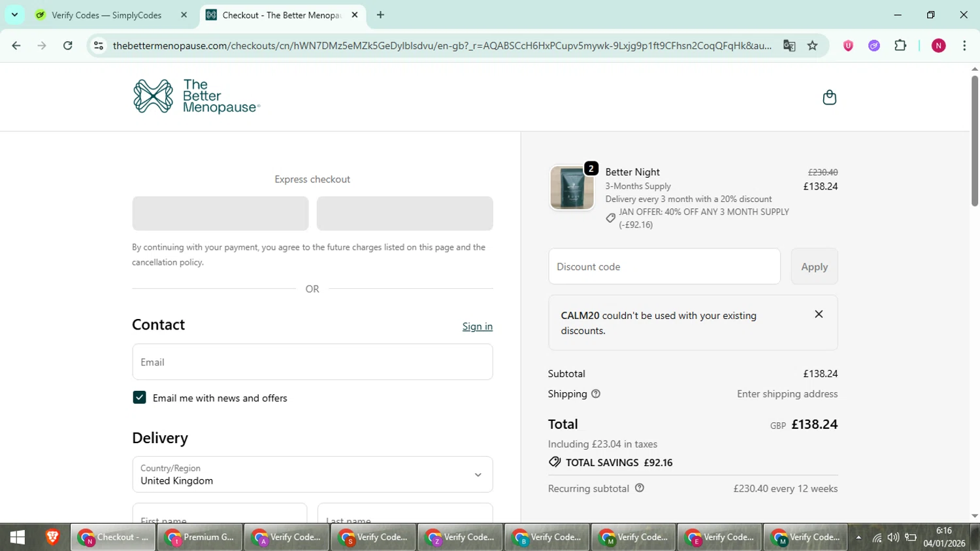The image size is (980, 551).
Task: Click the second Express checkout button
Action: [x=405, y=214]
